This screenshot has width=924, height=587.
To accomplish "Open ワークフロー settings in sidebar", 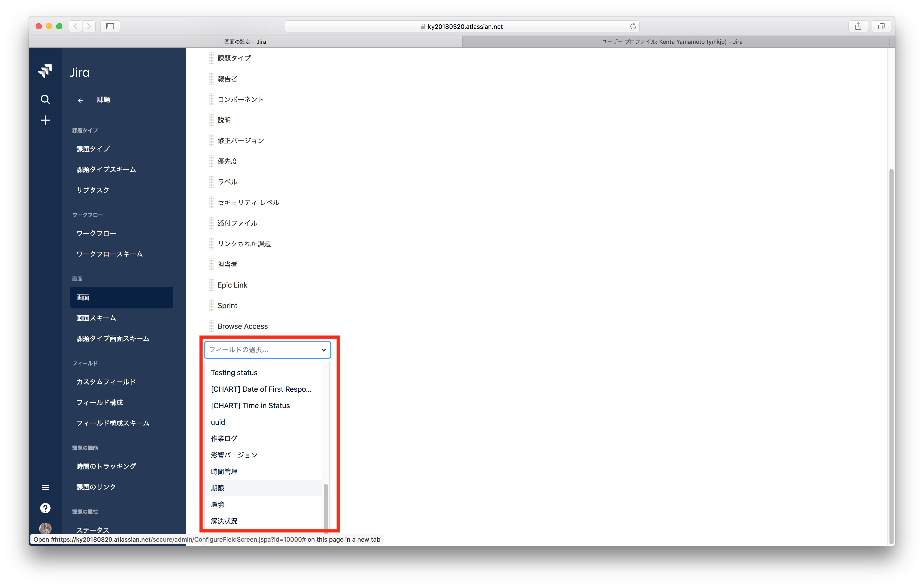I will [x=96, y=233].
